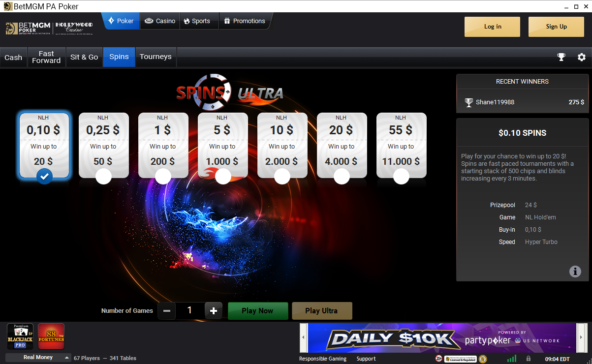592x364 pixels.
Task: Click the NL Hold'em game value
Action: (x=540, y=217)
